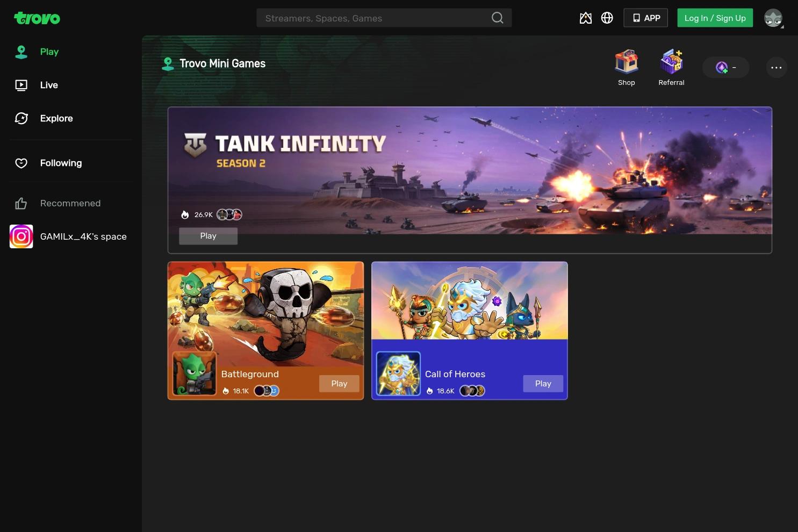Select Following in the sidebar menu
This screenshot has width=798, height=532.
tap(61, 163)
